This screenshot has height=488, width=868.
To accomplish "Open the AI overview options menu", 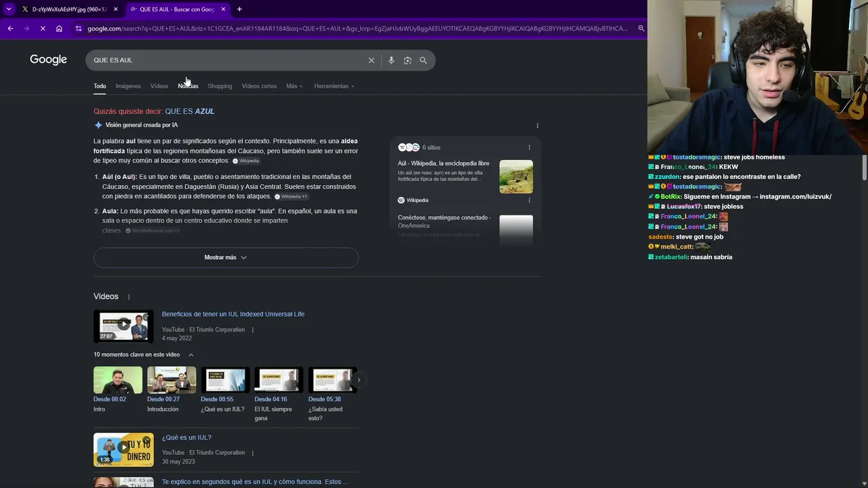I will click(538, 125).
